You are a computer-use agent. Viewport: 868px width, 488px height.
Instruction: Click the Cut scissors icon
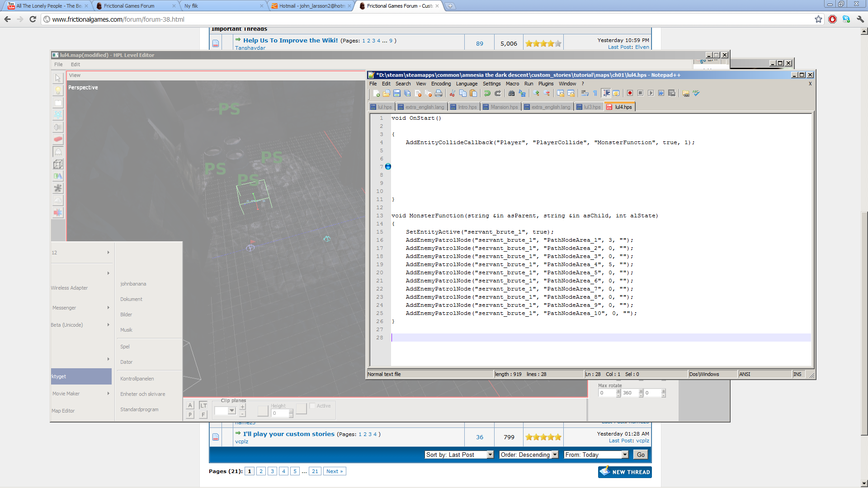pos(452,93)
